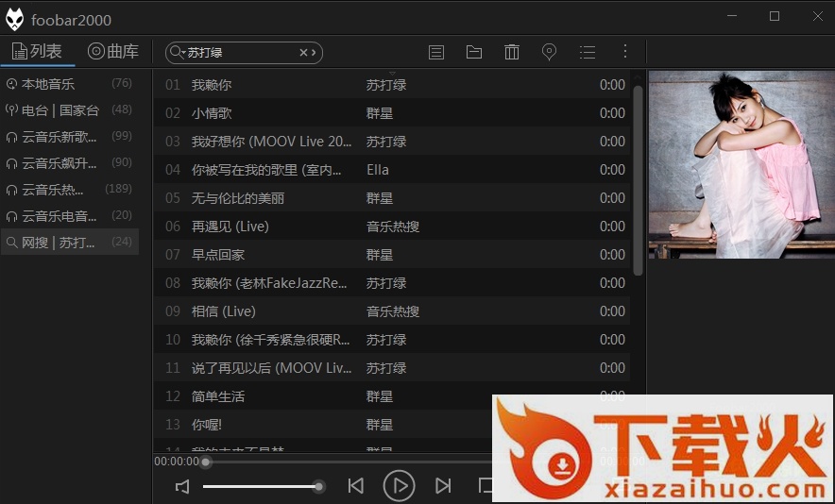This screenshot has height=504, width=835.
Task: Select the 云音乐新歌 playlist
Action: [70, 137]
